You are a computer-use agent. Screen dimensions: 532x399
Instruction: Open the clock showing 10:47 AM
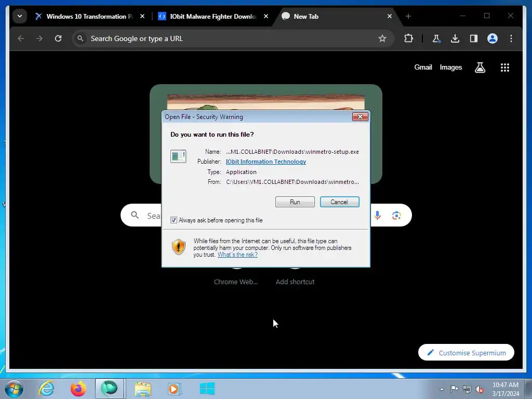click(506, 389)
